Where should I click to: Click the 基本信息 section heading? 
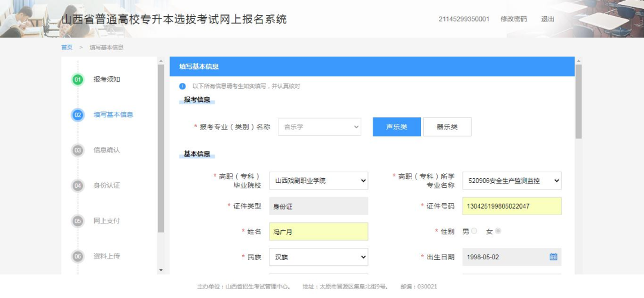[x=197, y=154]
